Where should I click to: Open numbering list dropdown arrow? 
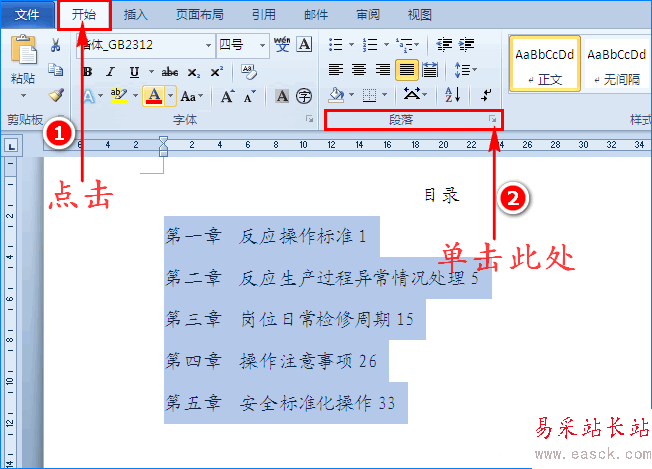[386, 44]
